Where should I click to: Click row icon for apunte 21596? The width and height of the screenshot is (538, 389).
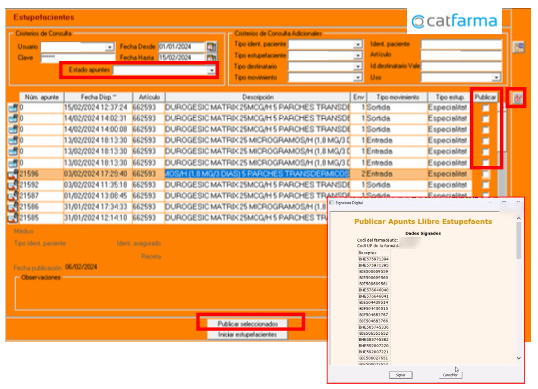tap(13, 174)
